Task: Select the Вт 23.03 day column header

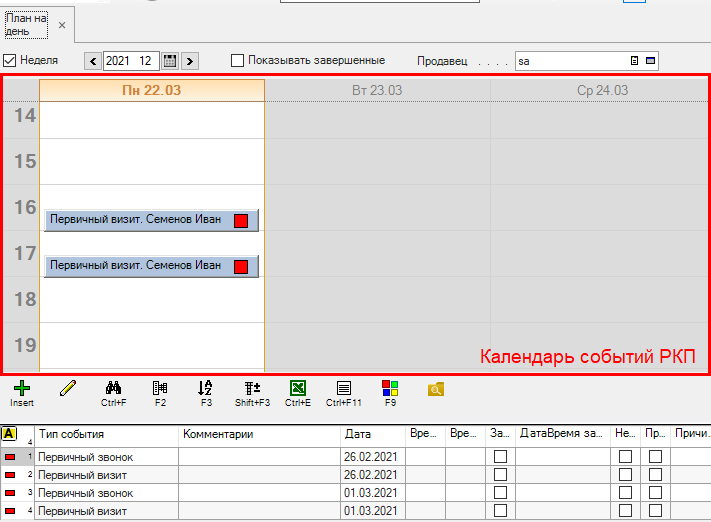Action: (377, 90)
